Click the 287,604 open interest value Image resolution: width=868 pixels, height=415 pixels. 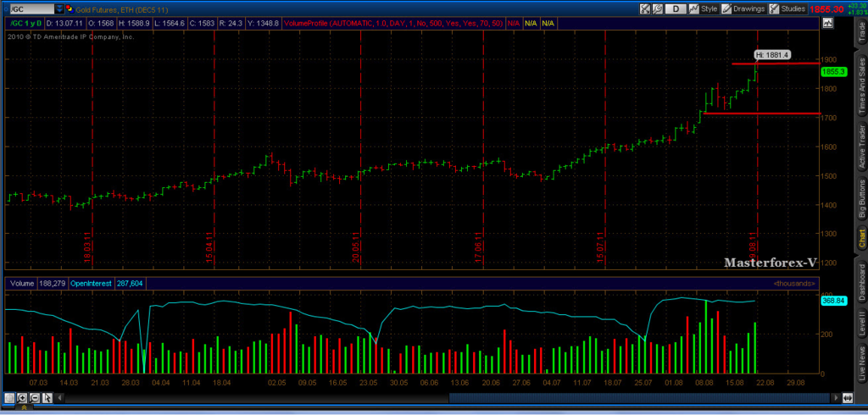130,284
